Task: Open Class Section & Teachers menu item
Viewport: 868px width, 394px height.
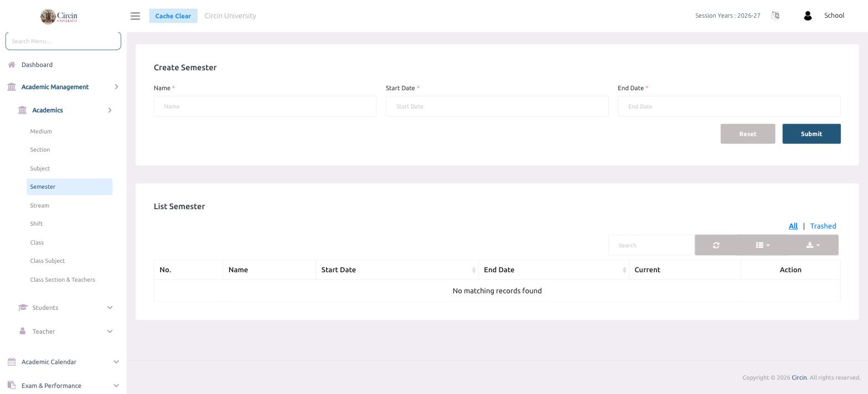Action: 63,279
